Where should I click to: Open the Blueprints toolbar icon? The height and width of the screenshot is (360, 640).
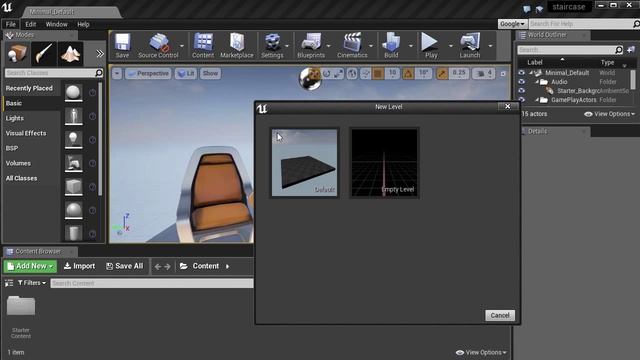click(311, 45)
